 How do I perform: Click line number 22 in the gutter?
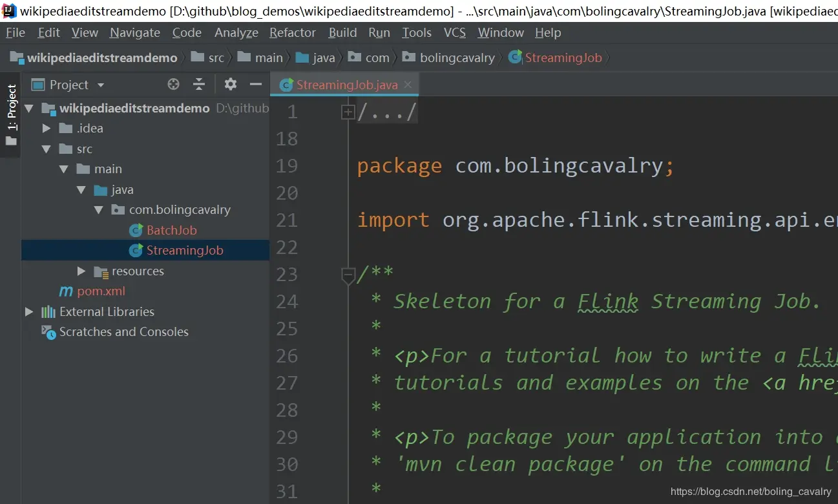(287, 247)
